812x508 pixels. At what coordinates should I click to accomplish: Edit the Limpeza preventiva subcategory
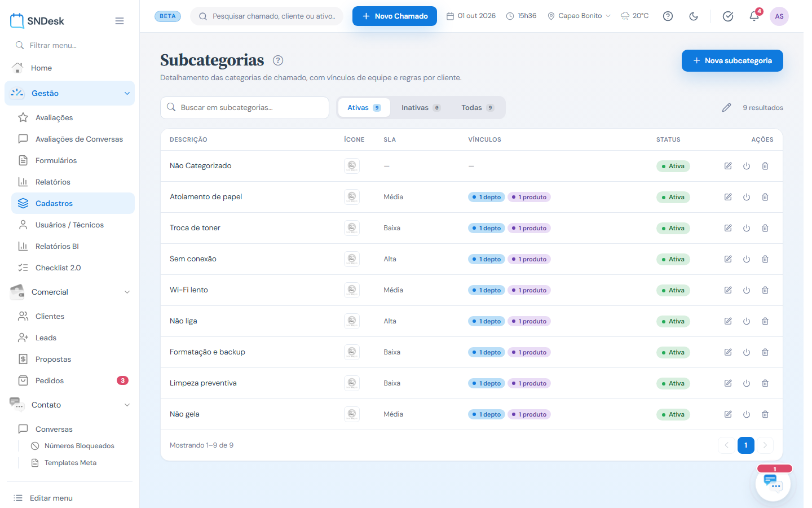click(x=728, y=383)
